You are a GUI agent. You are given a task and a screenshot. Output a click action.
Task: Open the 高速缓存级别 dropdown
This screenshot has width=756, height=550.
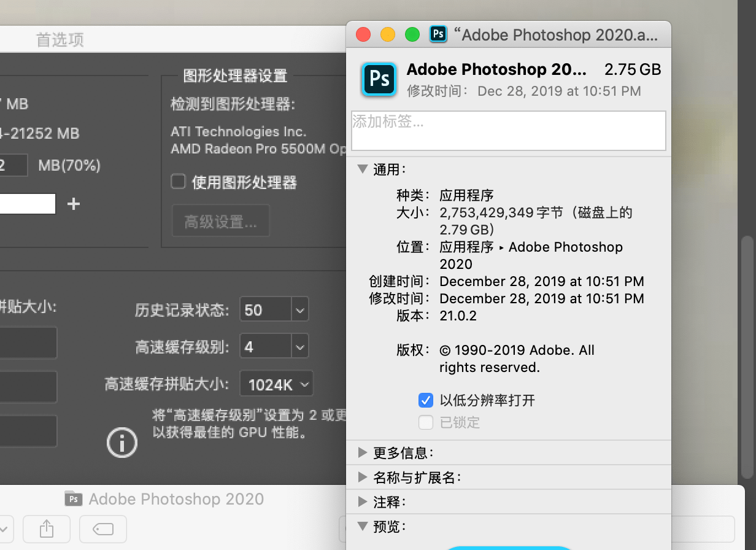coord(274,346)
